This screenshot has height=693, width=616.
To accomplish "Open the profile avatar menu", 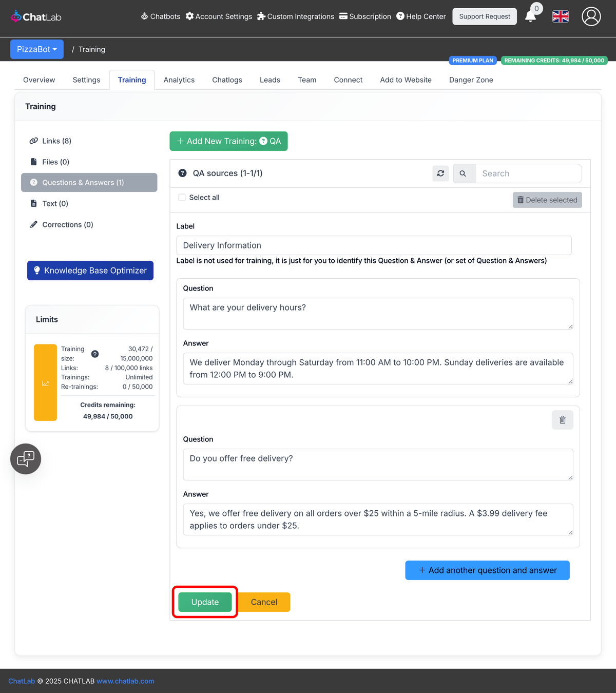I will coord(591,16).
